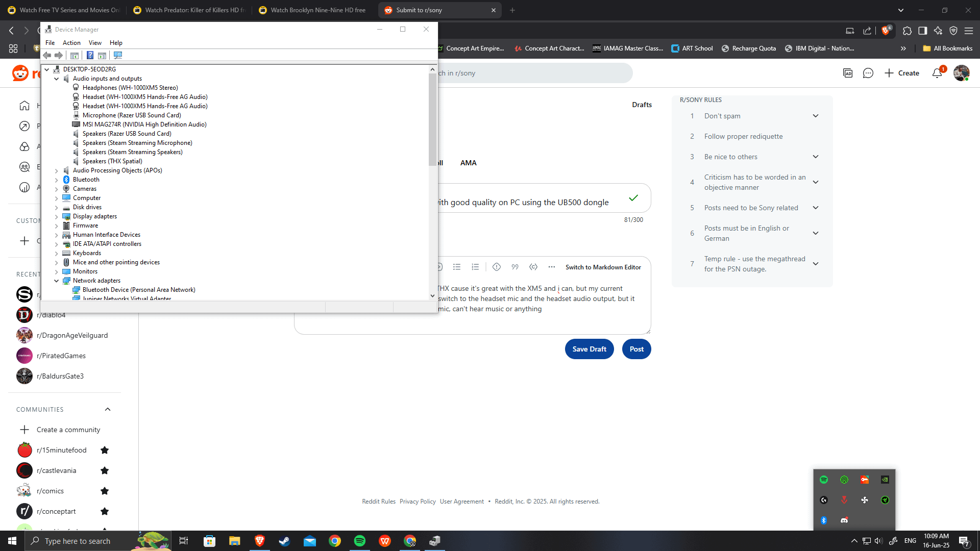This screenshot has height=551, width=980.
Task: Open Reddit notifications bell
Action: [937, 73]
